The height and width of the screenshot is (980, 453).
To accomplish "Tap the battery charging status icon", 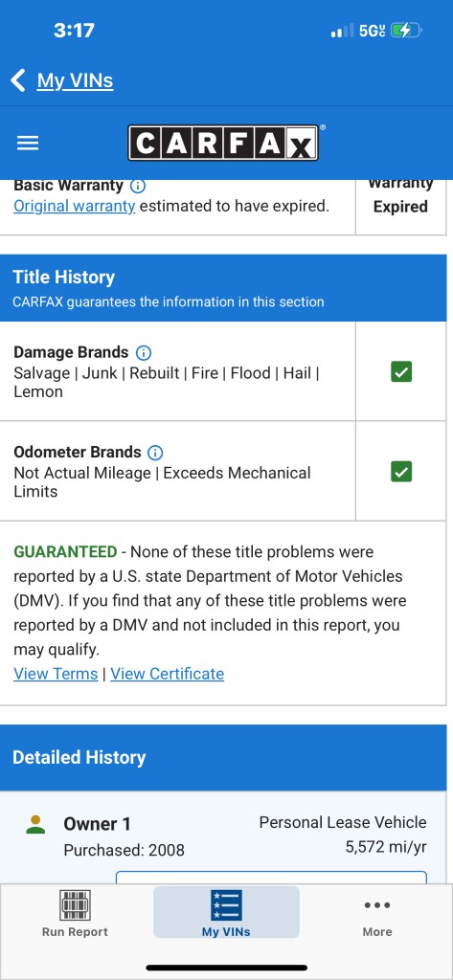I will pos(406,30).
